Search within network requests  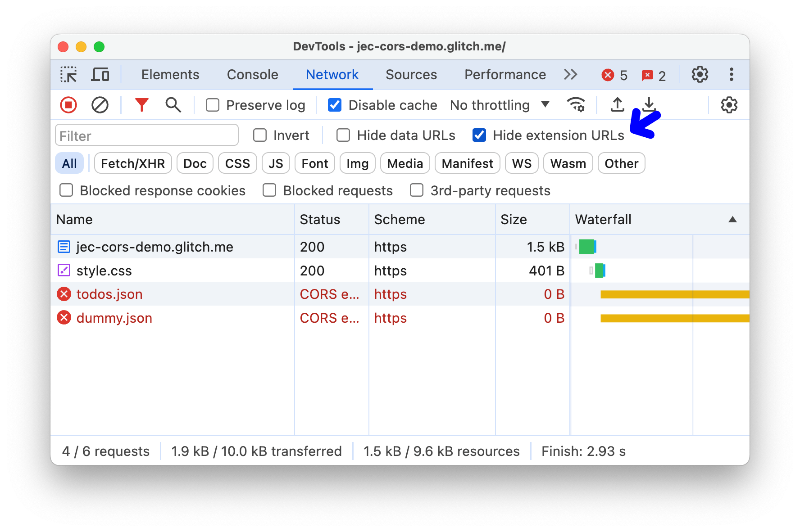[x=173, y=105]
